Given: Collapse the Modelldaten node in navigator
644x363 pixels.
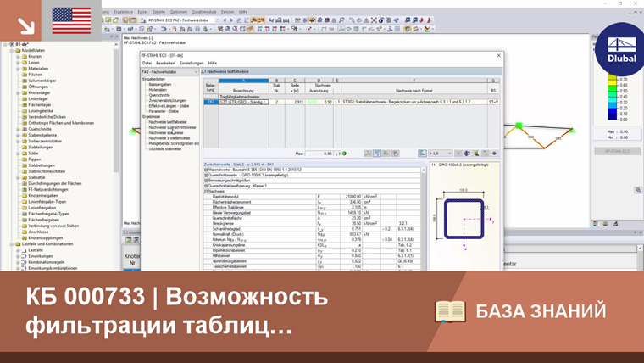Looking at the screenshot, I should pyautogui.click(x=12, y=51).
